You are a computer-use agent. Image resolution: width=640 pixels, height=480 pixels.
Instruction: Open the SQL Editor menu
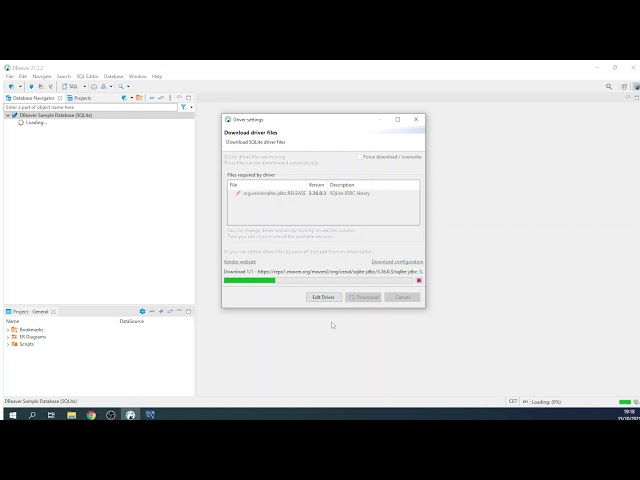pyautogui.click(x=87, y=76)
